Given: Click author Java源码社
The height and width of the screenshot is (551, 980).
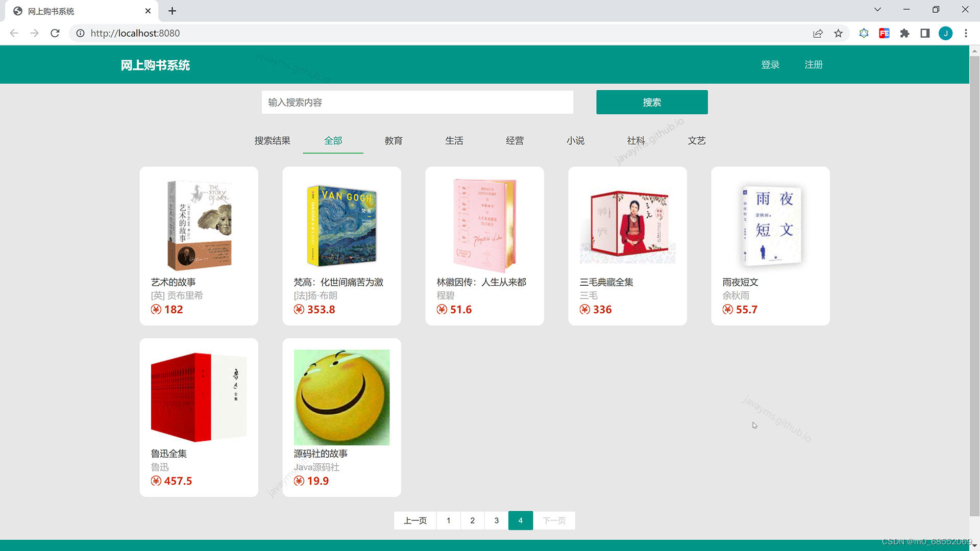Looking at the screenshot, I should (x=316, y=467).
